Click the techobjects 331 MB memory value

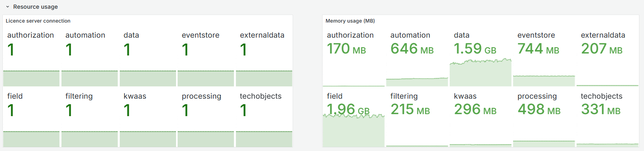click(x=601, y=109)
